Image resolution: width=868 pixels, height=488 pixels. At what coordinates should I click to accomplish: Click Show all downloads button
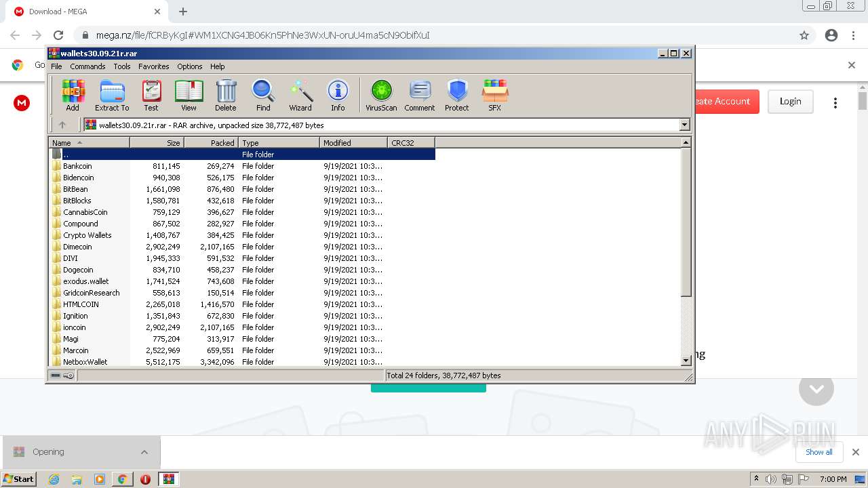pyautogui.click(x=818, y=452)
